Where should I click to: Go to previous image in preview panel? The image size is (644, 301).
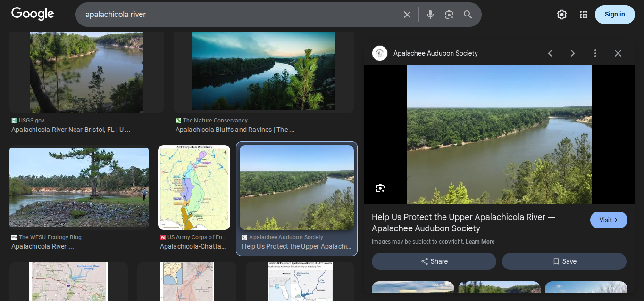[x=550, y=53]
